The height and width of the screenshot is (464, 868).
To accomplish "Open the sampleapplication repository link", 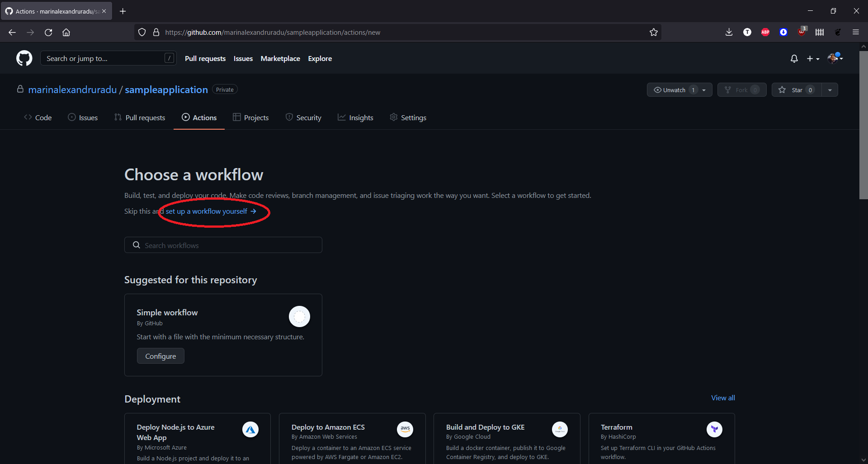I will [x=166, y=89].
